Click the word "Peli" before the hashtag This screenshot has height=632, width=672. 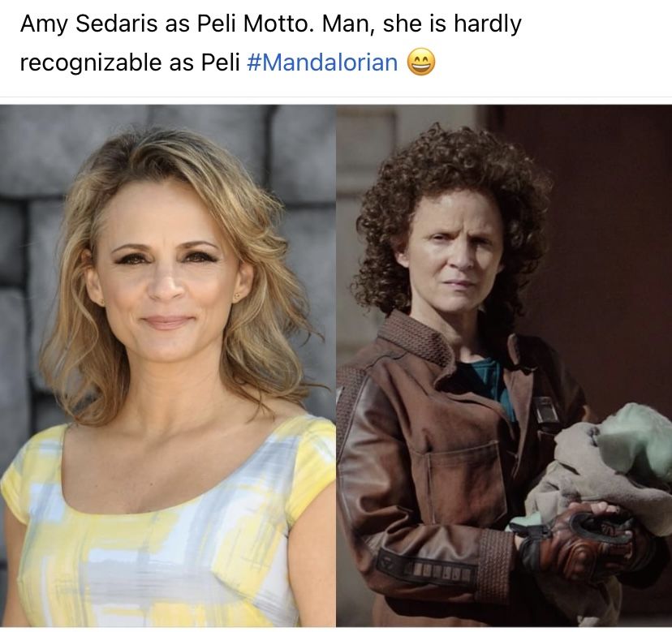[x=220, y=62]
